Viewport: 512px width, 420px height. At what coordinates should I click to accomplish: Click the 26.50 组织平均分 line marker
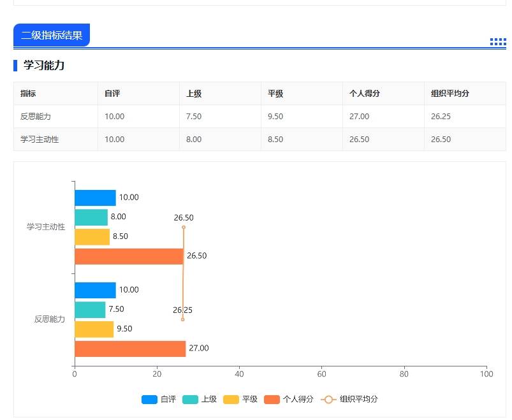tap(184, 227)
